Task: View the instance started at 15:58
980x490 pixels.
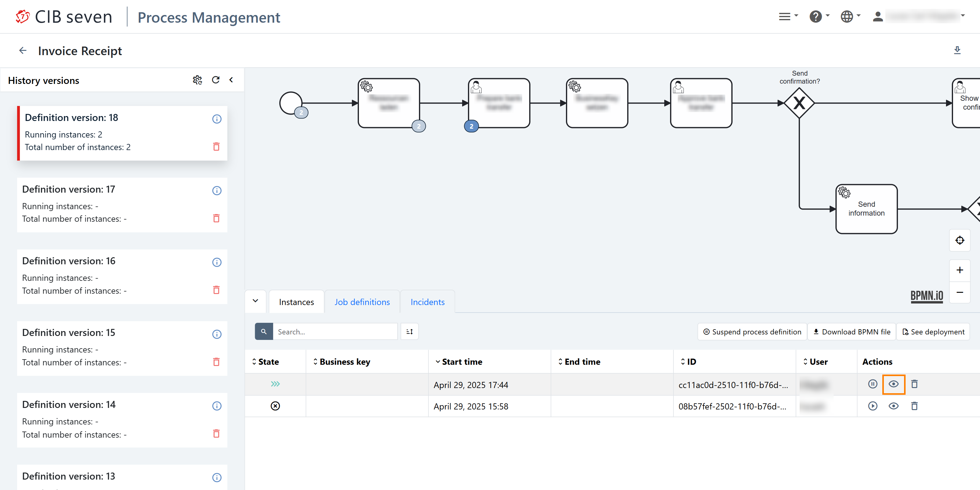Action: point(893,406)
